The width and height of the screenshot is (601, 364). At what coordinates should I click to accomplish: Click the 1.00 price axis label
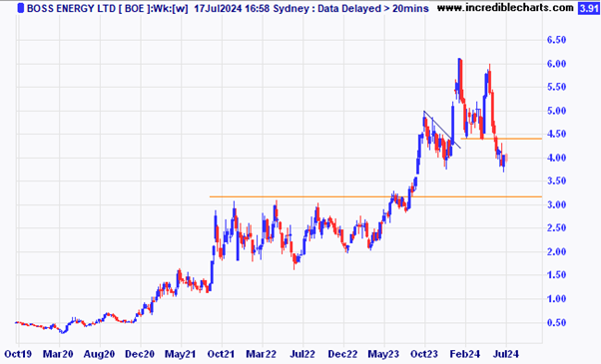point(556,299)
